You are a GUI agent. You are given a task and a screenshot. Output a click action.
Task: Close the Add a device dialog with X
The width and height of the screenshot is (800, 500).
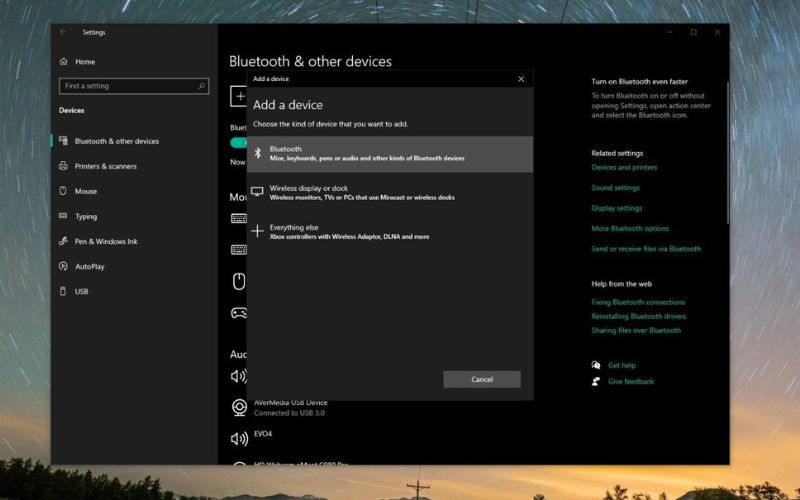pos(521,79)
